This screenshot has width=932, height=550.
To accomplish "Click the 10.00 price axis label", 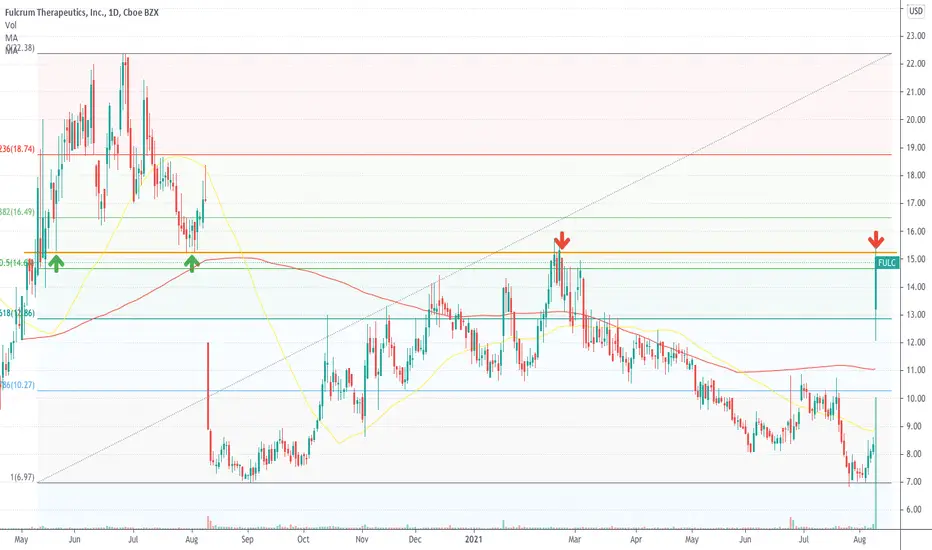I will [x=916, y=398].
